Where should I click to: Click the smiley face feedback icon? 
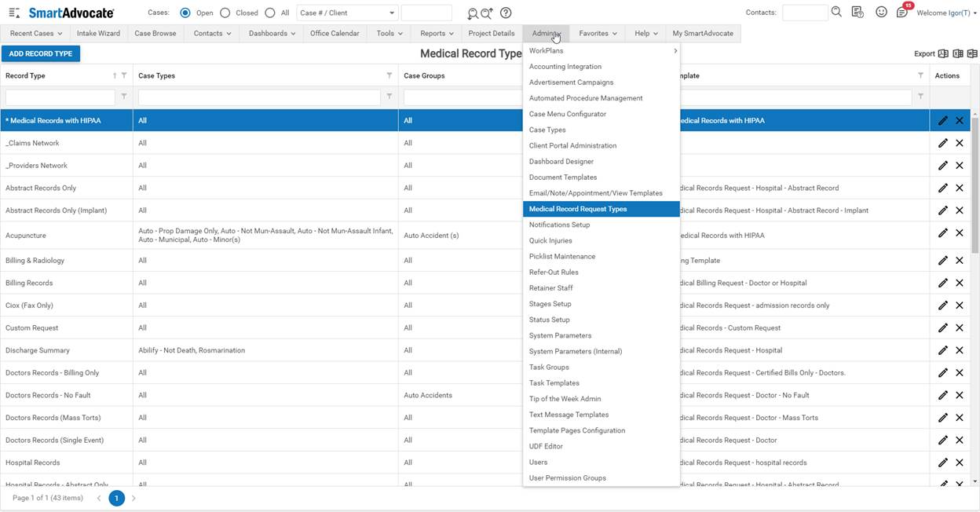coord(881,12)
